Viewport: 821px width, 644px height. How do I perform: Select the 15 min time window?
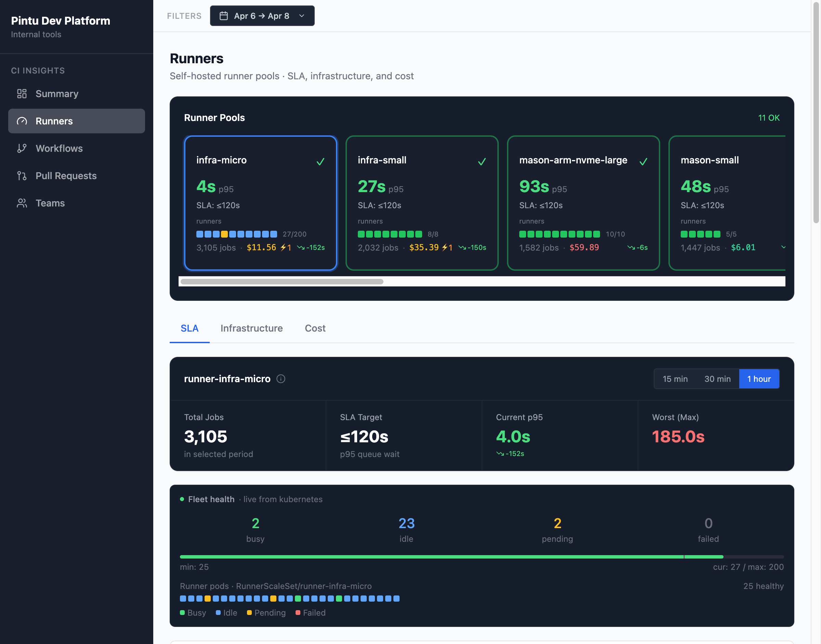[675, 378]
